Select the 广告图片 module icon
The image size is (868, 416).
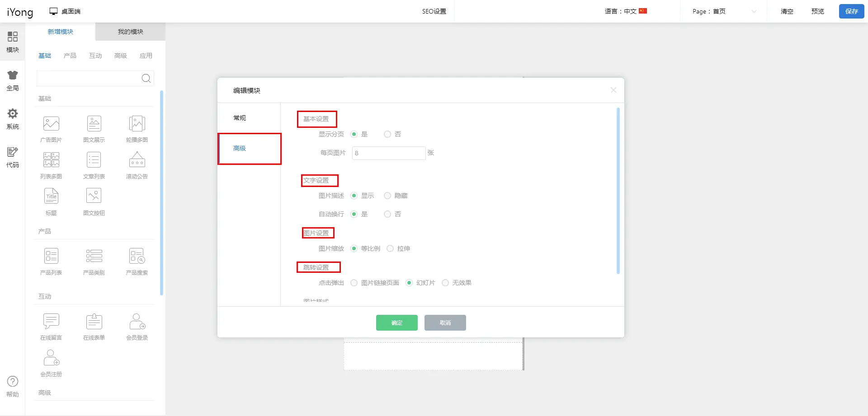tap(51, 124)
